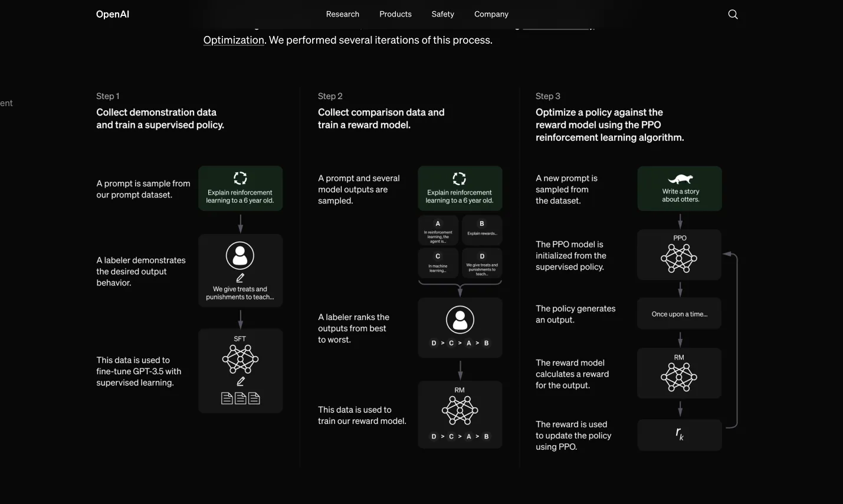This screenshot has height=504, width=843.
Task: Click 'We give treats and punishments to teach...' in Step 1
Action: [240, 293]
